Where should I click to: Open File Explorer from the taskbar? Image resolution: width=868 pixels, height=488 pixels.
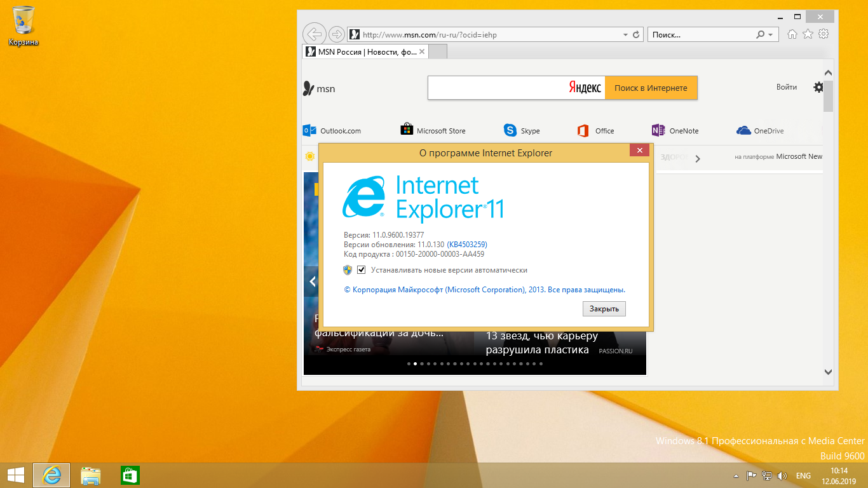pyautogui.click(x=91, y=475)
